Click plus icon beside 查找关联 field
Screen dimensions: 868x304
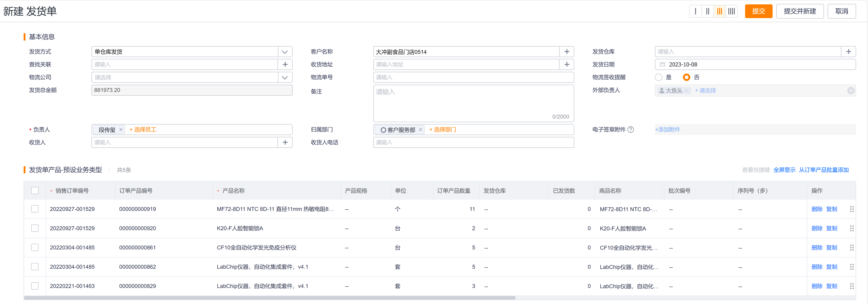pyautogui.click(x=285, y=64)
